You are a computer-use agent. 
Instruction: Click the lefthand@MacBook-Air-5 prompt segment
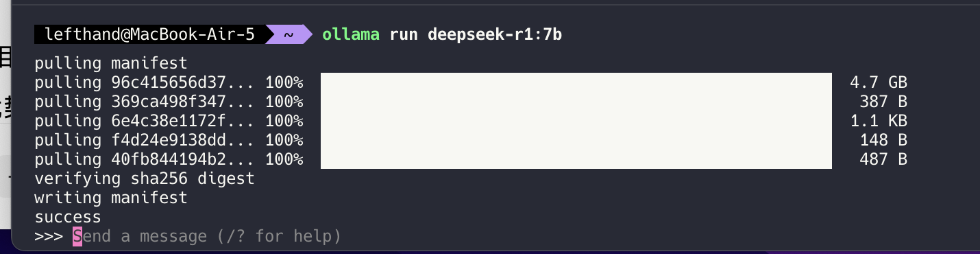149,34
